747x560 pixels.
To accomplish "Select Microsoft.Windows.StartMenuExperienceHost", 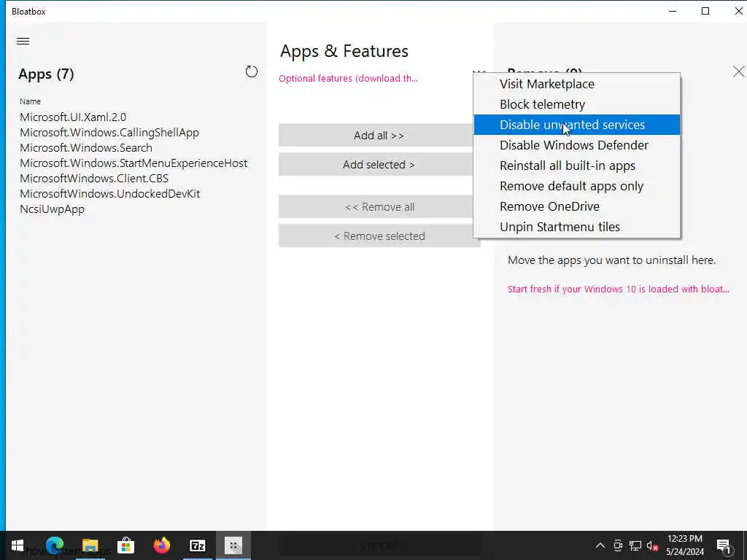I will point(133,163).
